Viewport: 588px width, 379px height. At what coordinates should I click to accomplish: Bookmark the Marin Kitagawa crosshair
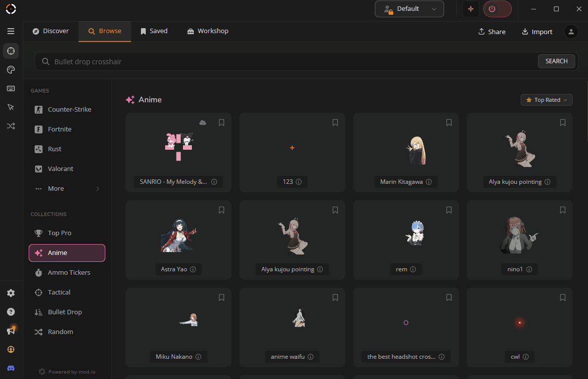(x=449, y=123)
